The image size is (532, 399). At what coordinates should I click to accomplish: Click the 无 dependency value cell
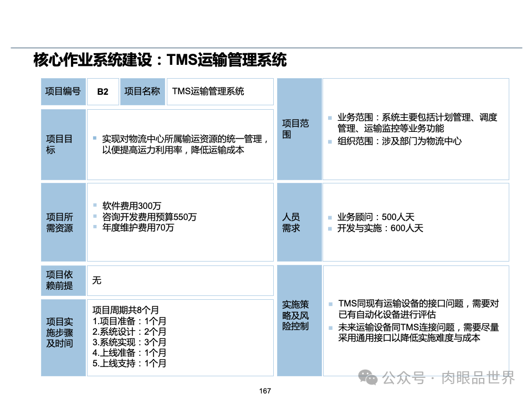(180, 280)
